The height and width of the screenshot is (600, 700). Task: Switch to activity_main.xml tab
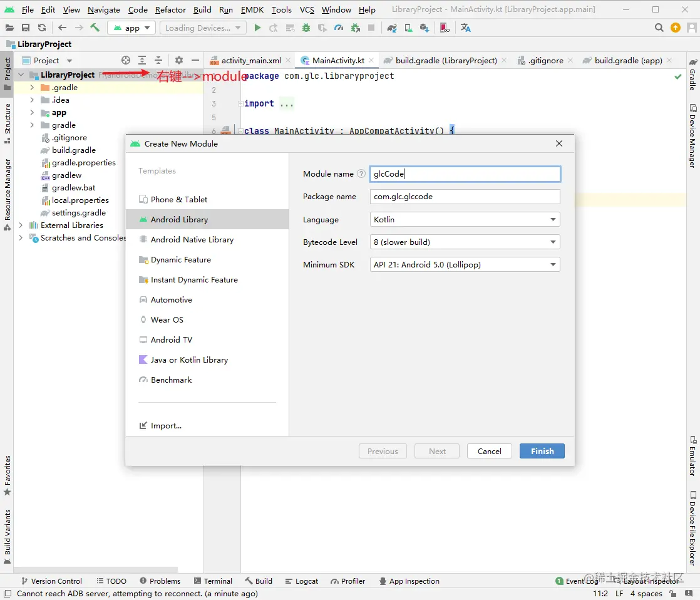250,60
